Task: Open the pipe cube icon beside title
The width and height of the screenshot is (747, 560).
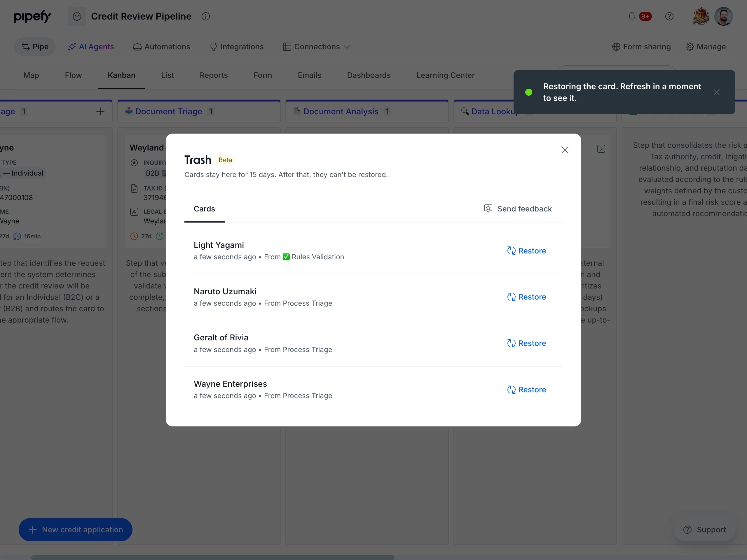Action: coord(77,16)
